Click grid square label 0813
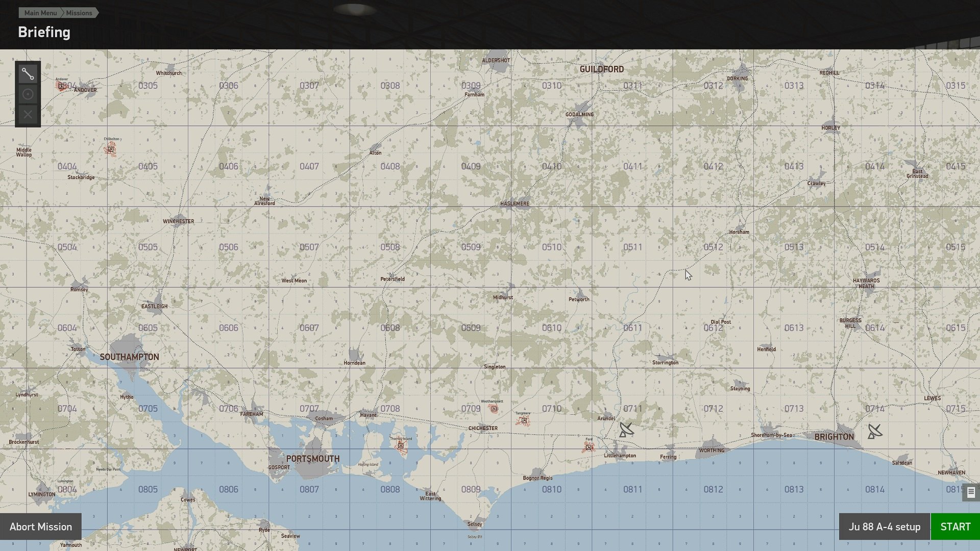Screen dimensions: 980x551 click(x=794, y=490)
